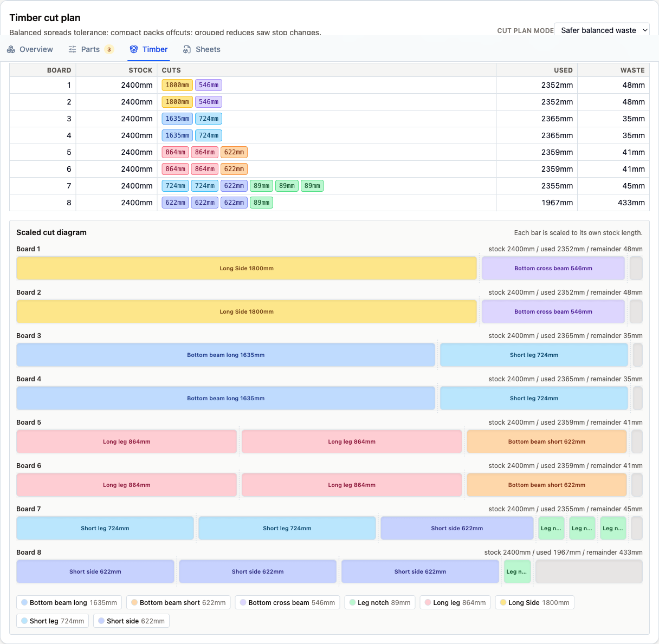This screenshot has width=659, height=644.
Task: Select Long Side 1800mm bar on Board 1
Action: [247, 268]
